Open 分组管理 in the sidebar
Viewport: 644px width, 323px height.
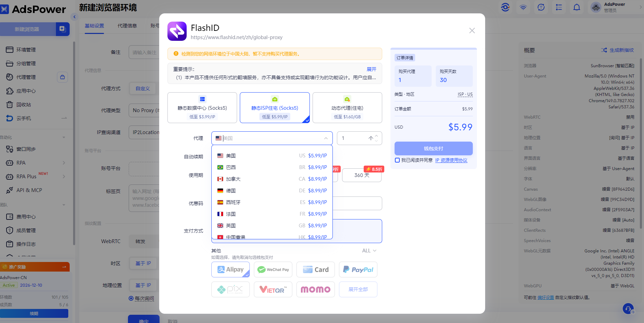(26, 63)
